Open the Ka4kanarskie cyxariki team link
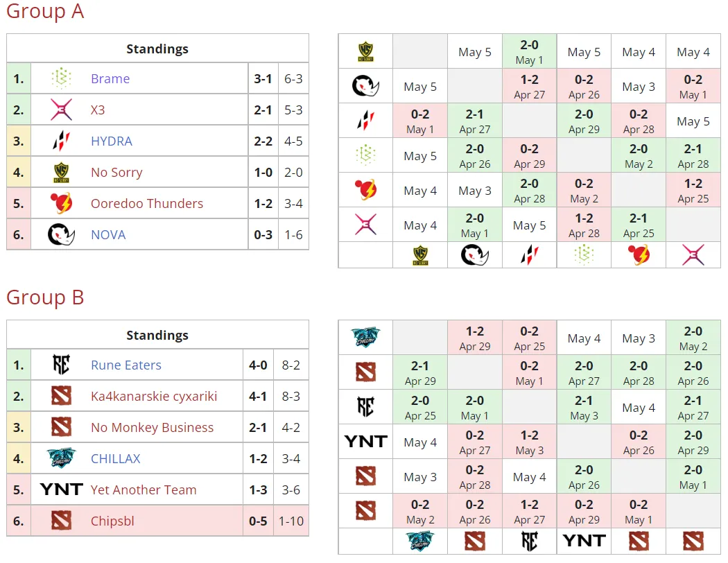 click(x=154, y=397)
